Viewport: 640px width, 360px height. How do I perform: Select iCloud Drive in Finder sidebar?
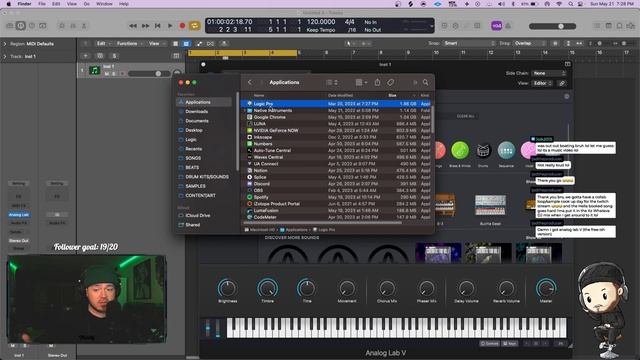[x=198, y=216]
